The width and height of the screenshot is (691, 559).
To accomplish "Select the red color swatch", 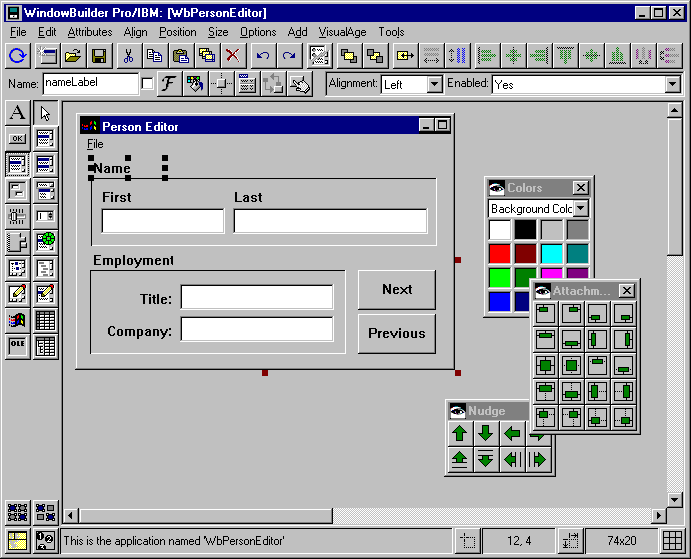I will coord(500,254).
